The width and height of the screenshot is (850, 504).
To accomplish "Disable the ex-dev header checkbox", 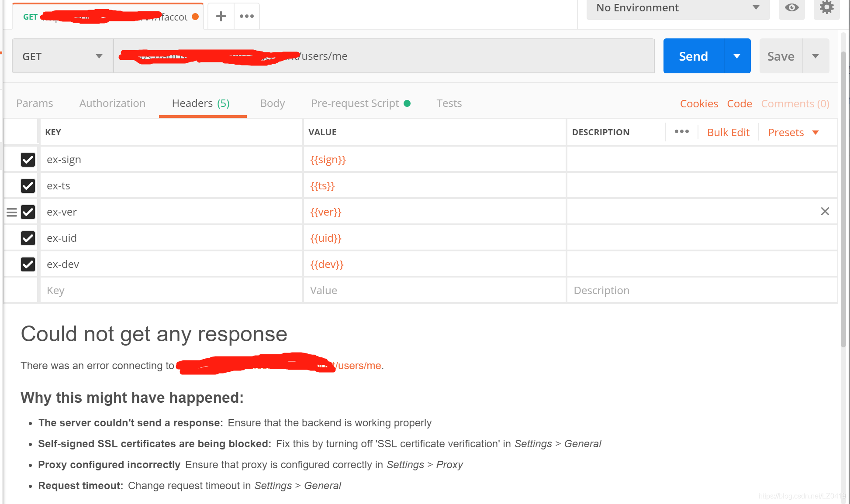I will point(28,264).
